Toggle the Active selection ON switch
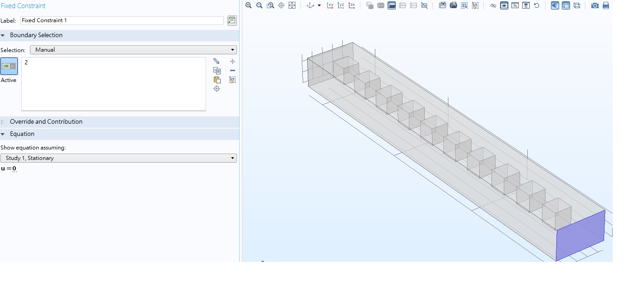The image size is (644, 285). coord(9,66)
